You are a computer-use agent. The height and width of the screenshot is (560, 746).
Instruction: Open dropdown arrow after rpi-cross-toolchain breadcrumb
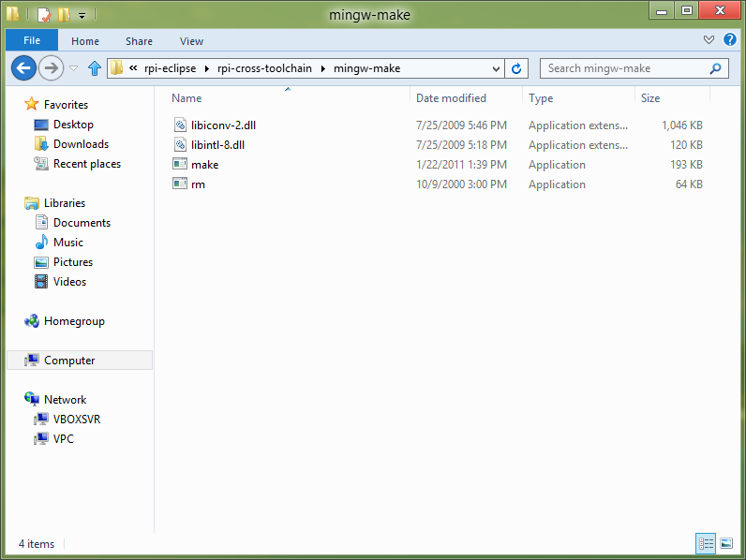point(323,69)
